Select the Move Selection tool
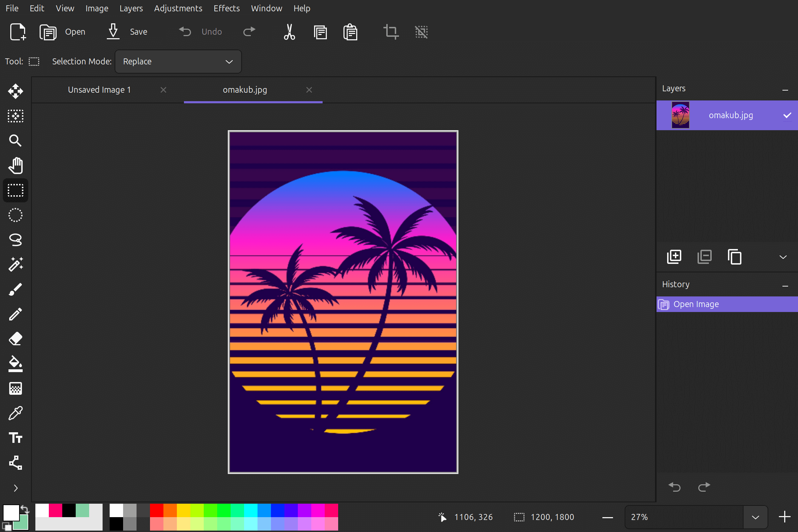Image resolution: width=798 pixels, height=532 pixels. tap(16, 116)
